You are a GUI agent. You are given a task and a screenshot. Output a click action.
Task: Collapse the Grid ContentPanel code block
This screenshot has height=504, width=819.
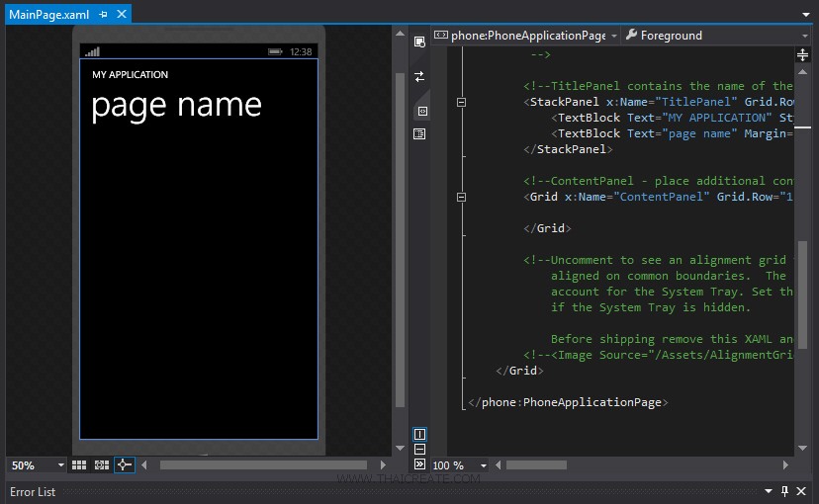click(x=462, y=197)
